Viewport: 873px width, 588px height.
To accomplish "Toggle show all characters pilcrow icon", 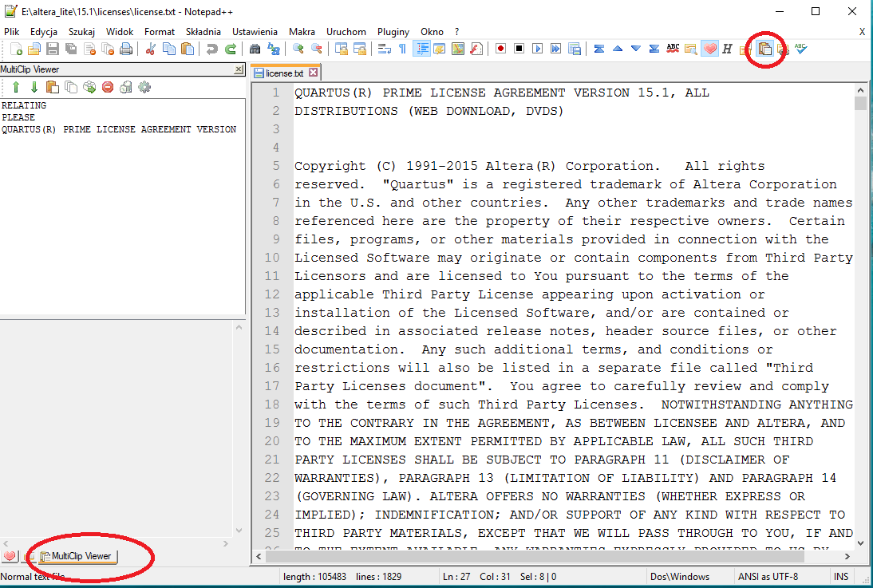I will point(402,49).
